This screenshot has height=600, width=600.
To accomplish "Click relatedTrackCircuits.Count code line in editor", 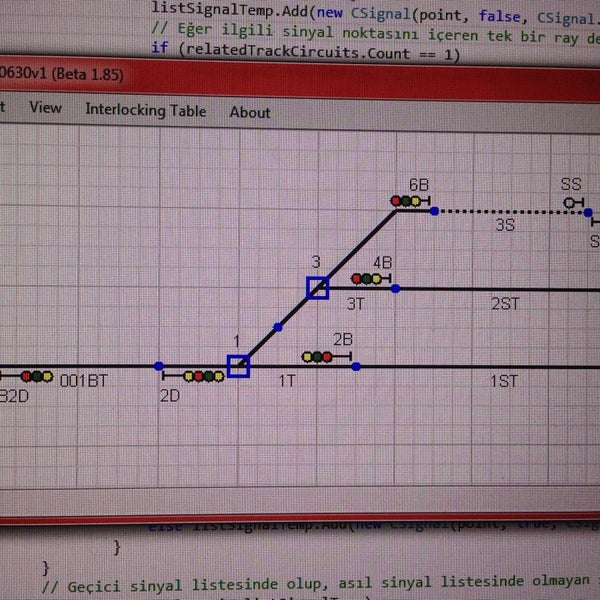I will [306, 52].
